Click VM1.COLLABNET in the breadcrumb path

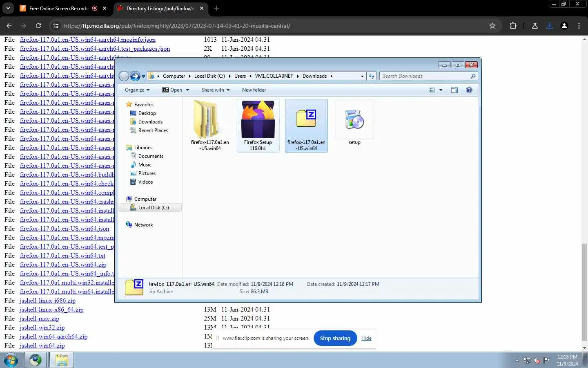click(274, 76)
